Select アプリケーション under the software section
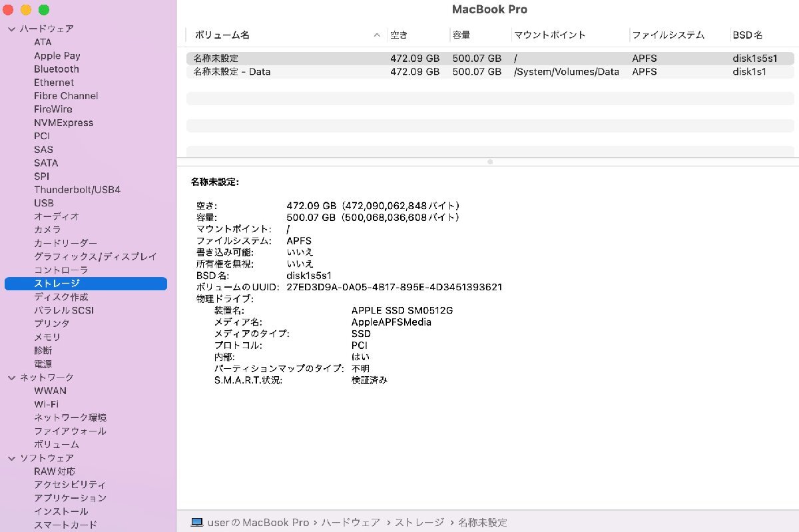The height and width of the screenshot is (532, 799). tap(71, 497)
